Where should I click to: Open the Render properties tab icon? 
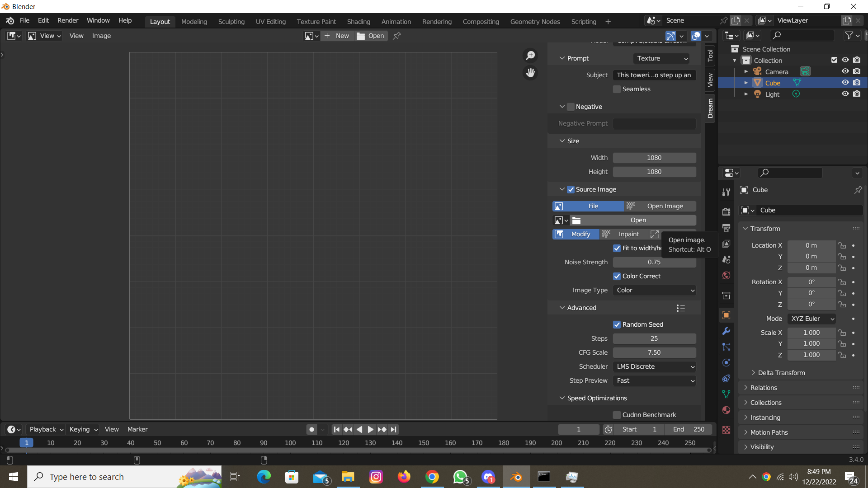pos(726,211)
